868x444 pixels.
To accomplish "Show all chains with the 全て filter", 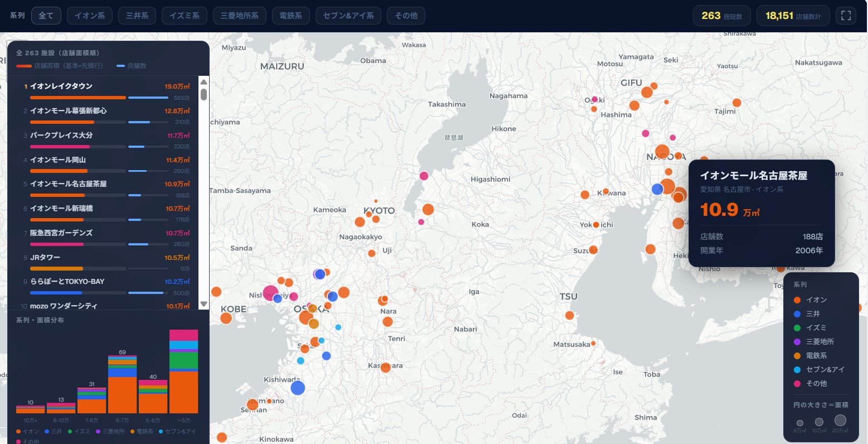I will [46, 16].
